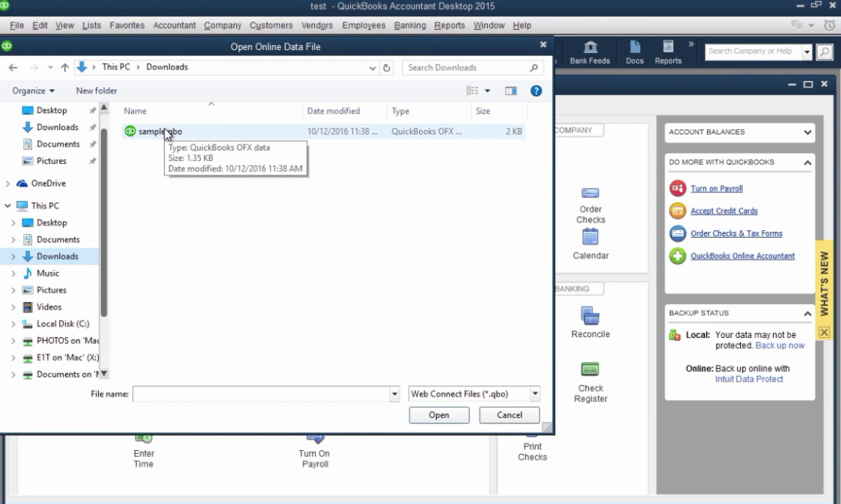
Task: Click the Print Checks label
Action: click(x=532, y=452)
